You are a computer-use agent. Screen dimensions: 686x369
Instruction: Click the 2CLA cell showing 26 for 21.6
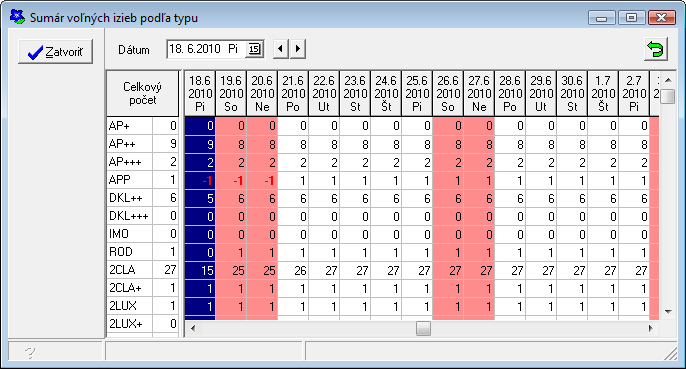tap(293, 271)
